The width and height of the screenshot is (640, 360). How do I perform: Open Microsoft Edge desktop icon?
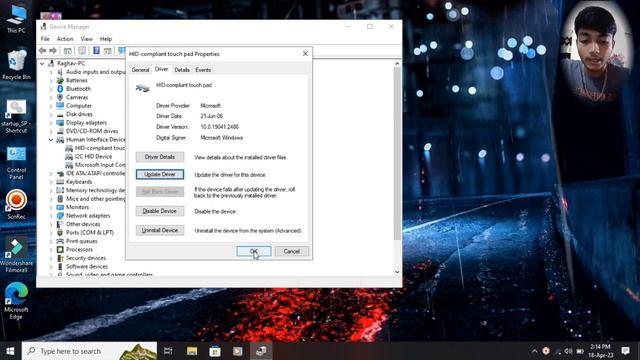coord(16,301)
